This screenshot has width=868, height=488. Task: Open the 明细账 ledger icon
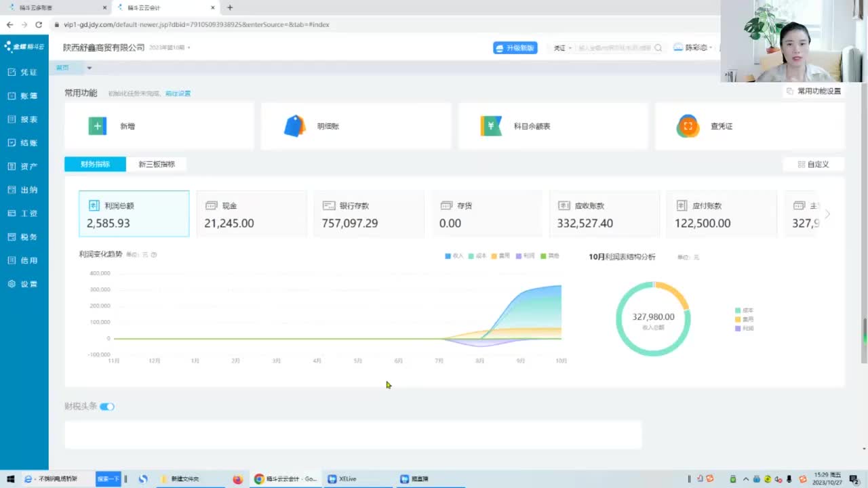coord(295,126)
